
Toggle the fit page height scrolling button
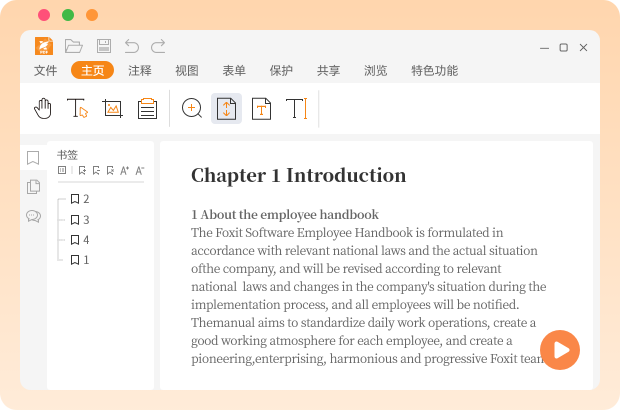(226, 108)
